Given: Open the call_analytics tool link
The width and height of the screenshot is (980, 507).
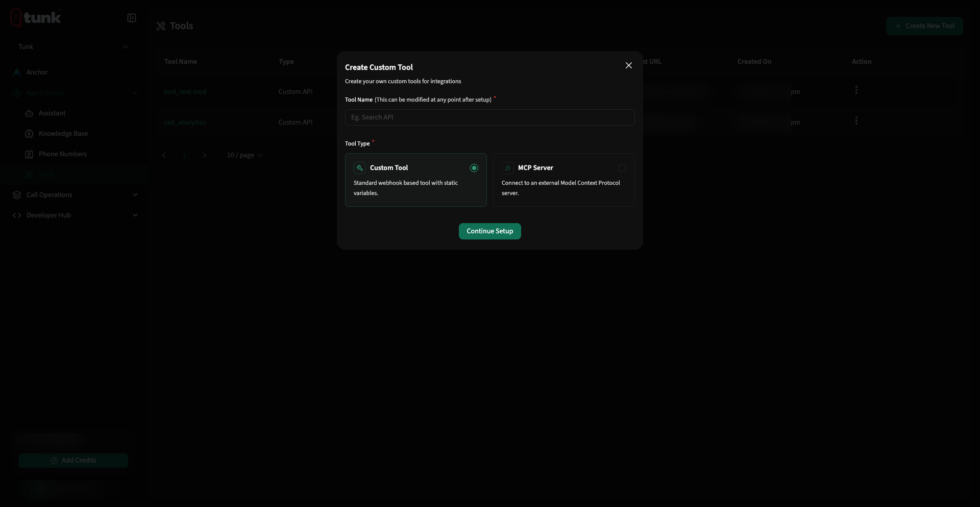Looking at the screenshot, I should pyautogui.click(x=185, y=123).
